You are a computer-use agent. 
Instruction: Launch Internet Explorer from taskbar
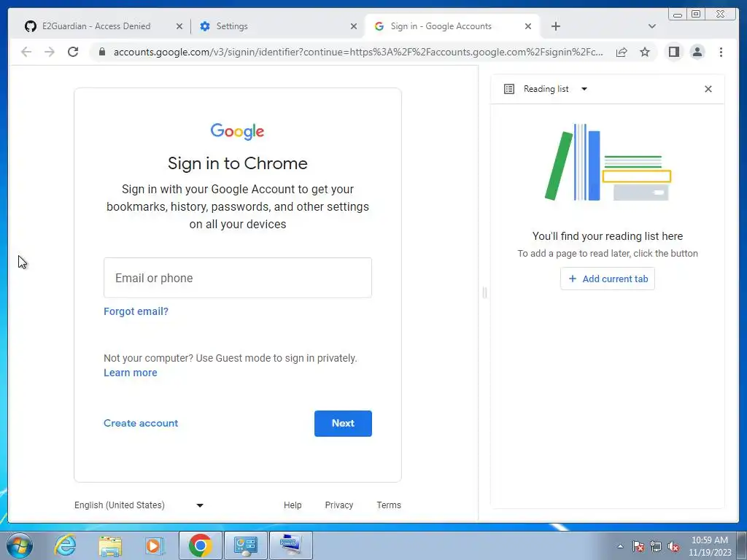click(65, 545)
